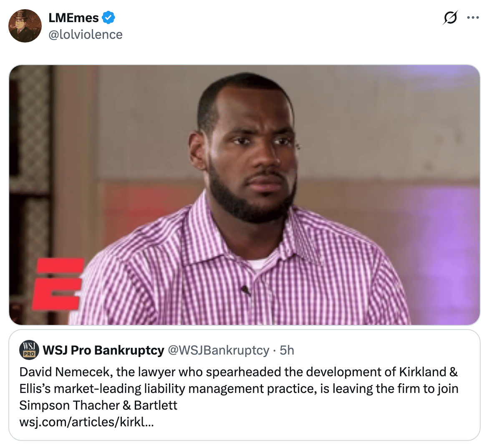Click the blue verified checkmark badge
This screenshot has width=489, height=448.
pos(108,18)
